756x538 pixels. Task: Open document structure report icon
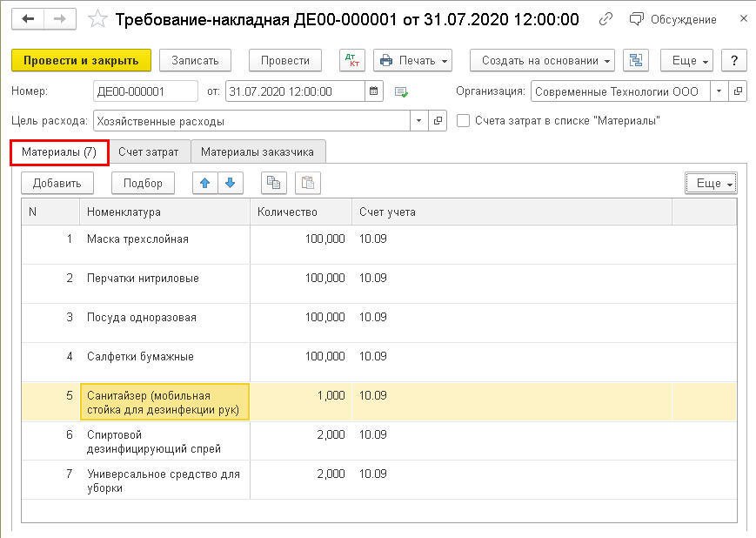point(636,60)
